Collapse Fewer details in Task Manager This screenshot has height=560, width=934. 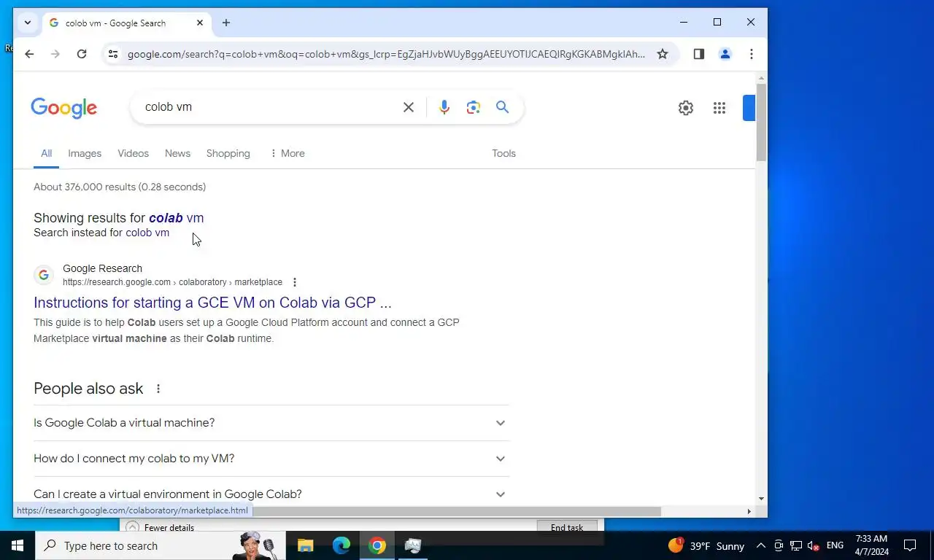(x=161, y=527)
